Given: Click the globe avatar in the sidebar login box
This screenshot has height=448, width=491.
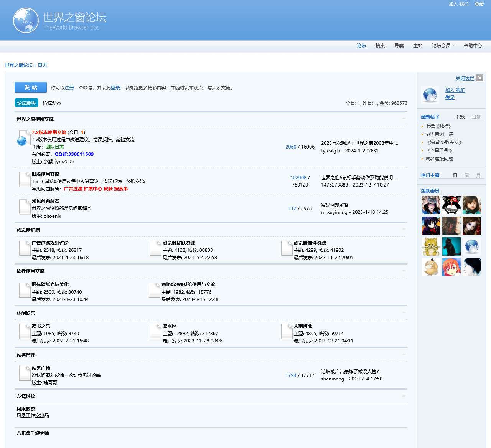Looking at the screenshot, I should coord(430,95).
